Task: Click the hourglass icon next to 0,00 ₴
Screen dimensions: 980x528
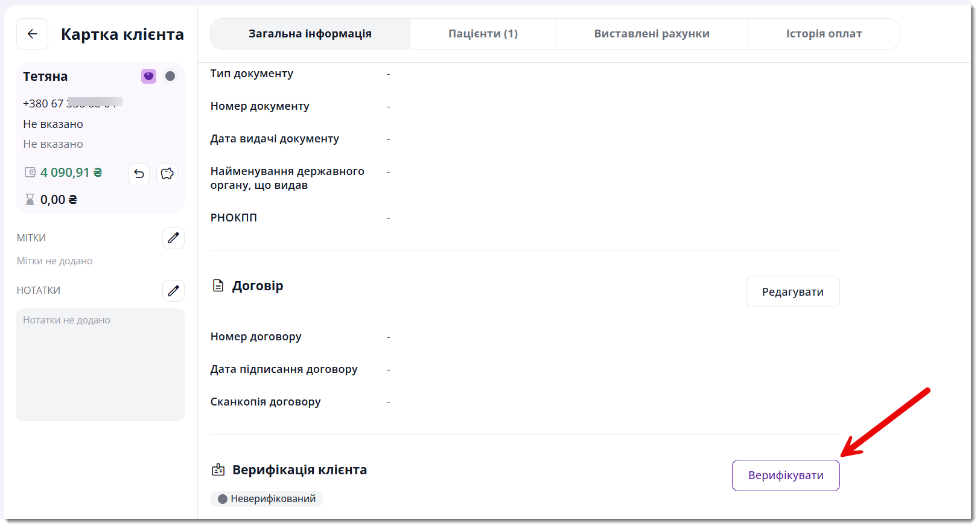Action: click(x=30, y=199)
